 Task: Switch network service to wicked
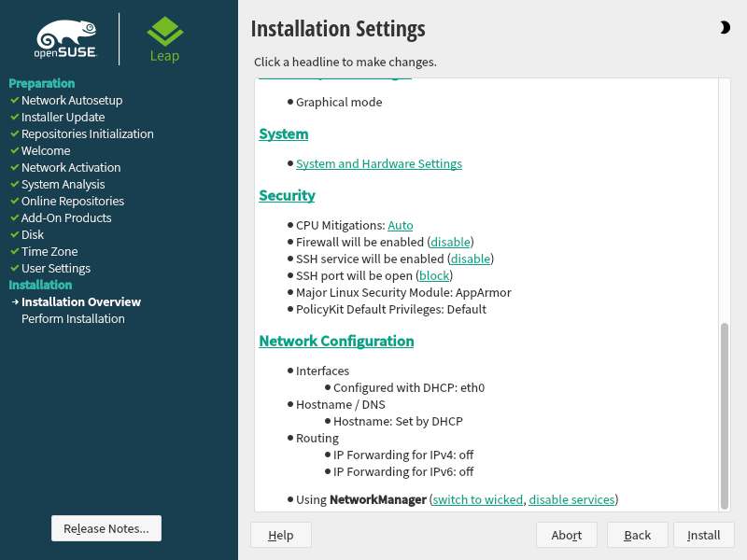[x=477, y=499]
